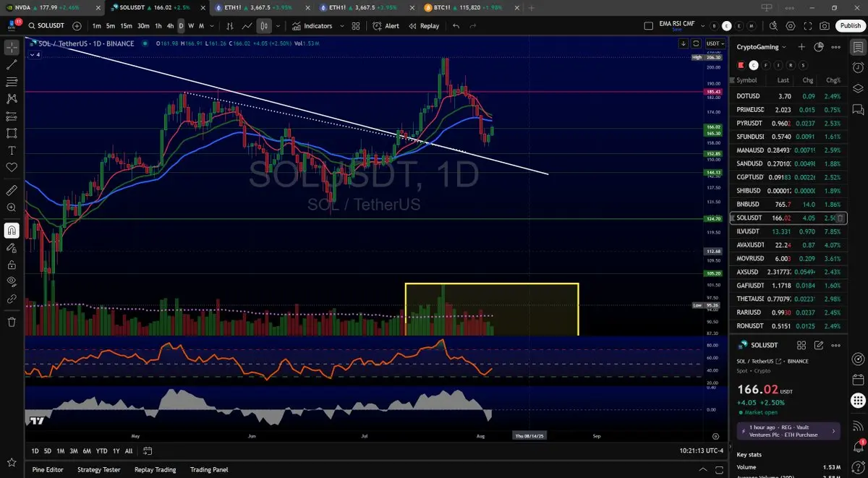Open the watchlist sidebar panel icon
Viewport: 868px width, 478px height.
(857, 48)
